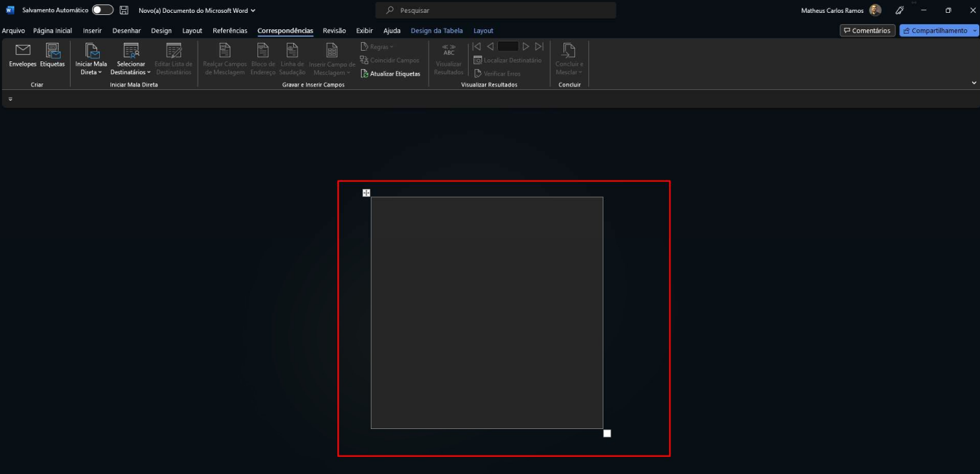Open Design da Tabela tab

pos(437,31)
